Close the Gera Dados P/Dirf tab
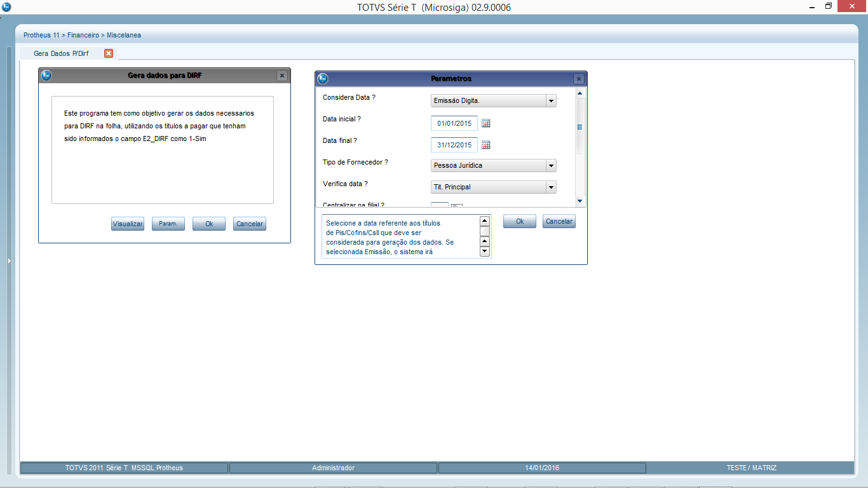Image resolution: width=868 pixels, height=488 pixels. pyautogui.click(x=109, y=53)
